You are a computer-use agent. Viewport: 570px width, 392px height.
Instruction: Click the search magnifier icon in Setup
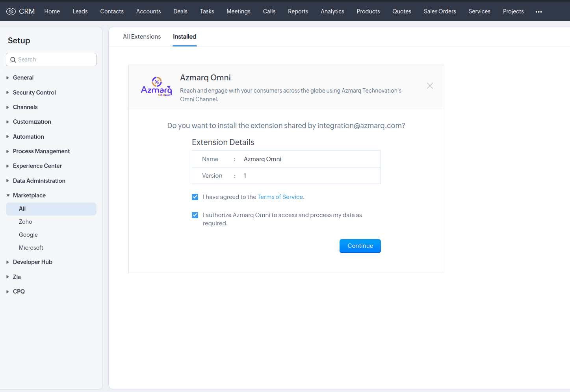13,59
